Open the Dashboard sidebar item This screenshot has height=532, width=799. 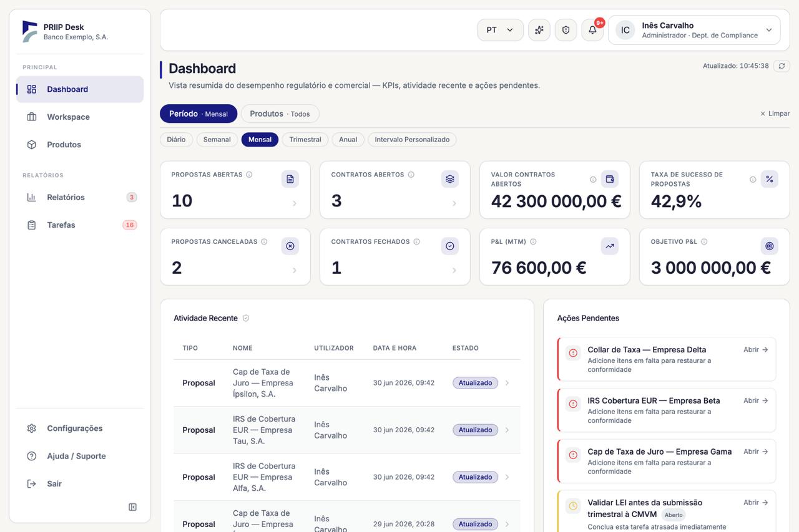(80, 89)
